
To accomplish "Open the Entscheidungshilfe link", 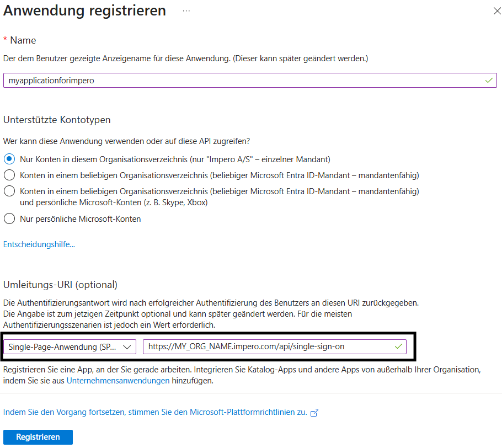I will 39,244.
